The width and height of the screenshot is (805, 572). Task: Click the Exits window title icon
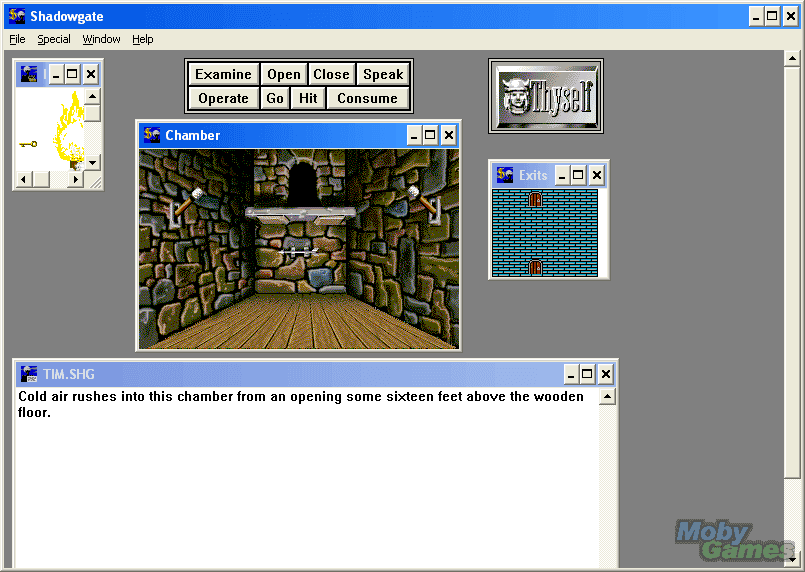[505, 175]
